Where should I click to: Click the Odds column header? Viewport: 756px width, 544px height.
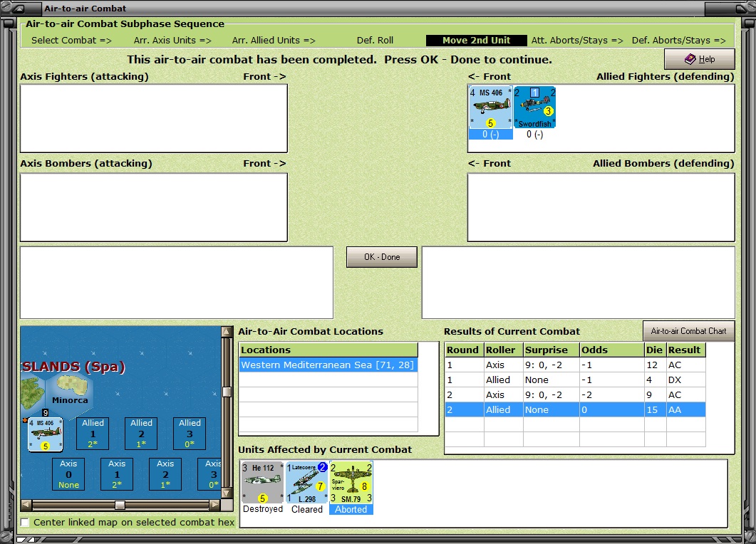tap(612, 350)
